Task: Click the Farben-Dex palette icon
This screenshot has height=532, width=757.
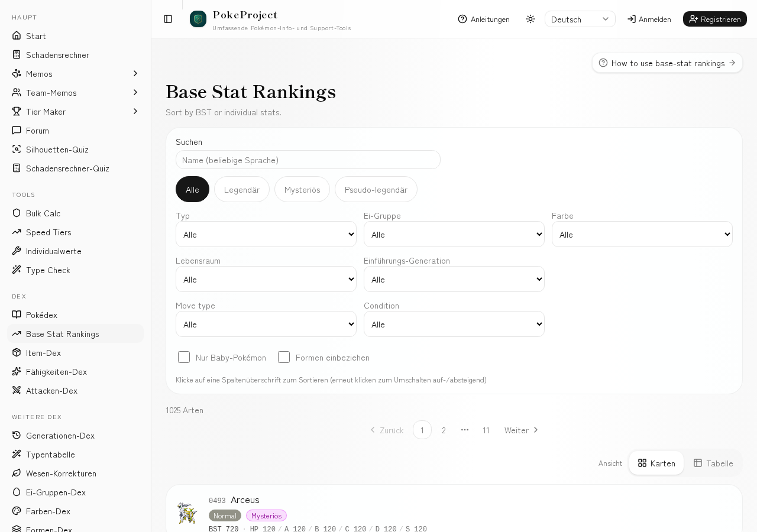Action: (17, 511)
